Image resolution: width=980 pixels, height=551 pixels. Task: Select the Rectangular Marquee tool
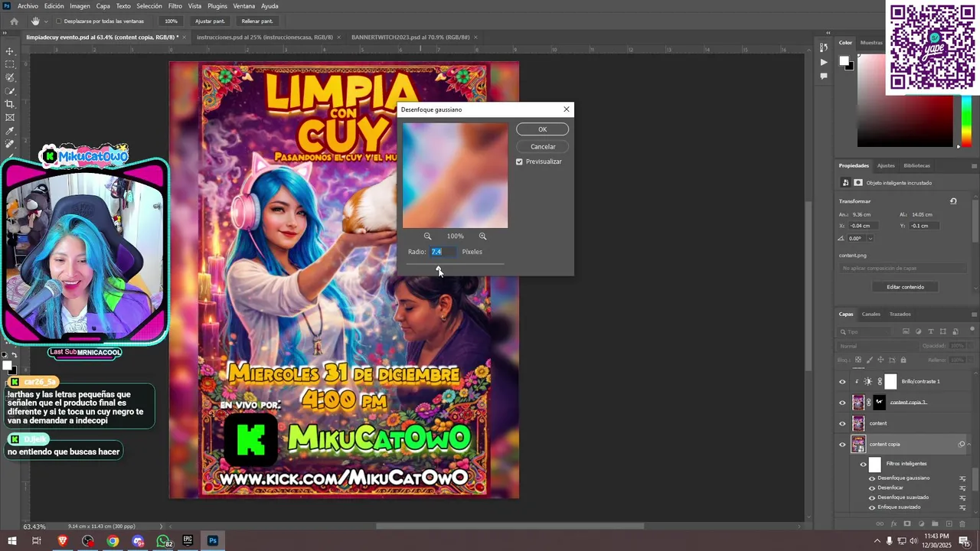click(10, 64)
